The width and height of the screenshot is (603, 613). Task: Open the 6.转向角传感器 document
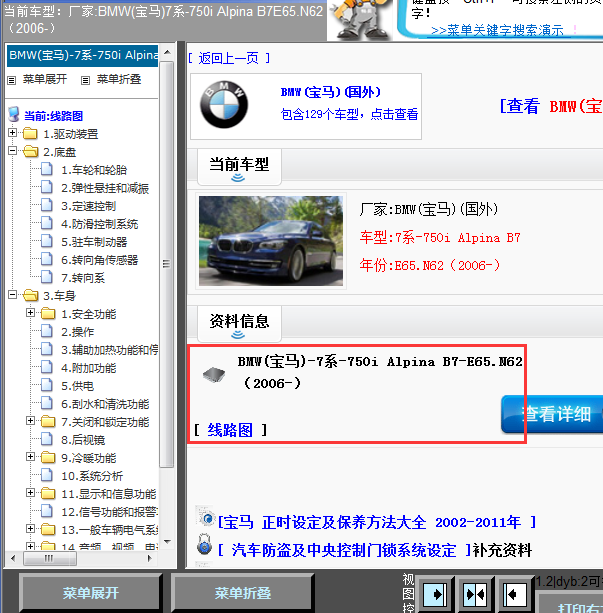(x=99, y=260)
